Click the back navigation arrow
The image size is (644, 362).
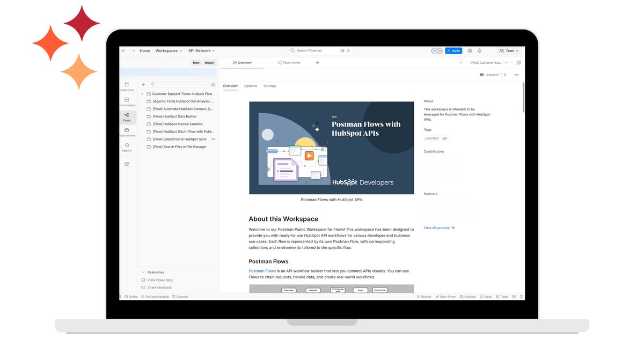click(x=124, y=50)
